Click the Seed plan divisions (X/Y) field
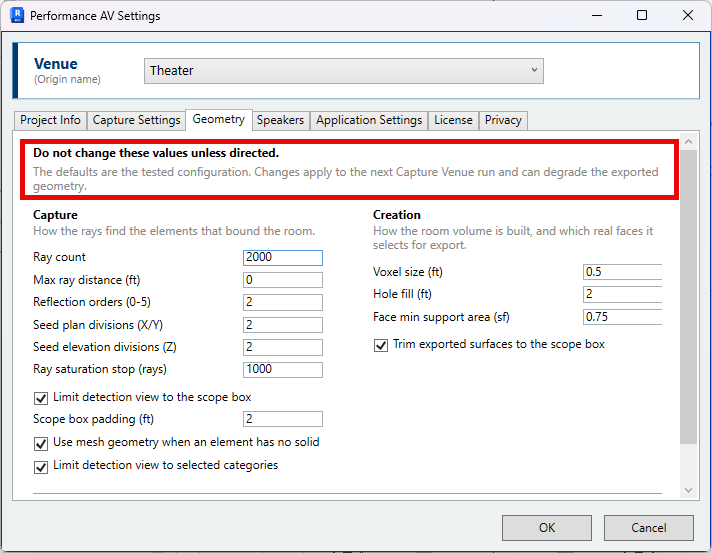Image resolution: width=712 pixels, height=553 pixels. coord(282,325)
